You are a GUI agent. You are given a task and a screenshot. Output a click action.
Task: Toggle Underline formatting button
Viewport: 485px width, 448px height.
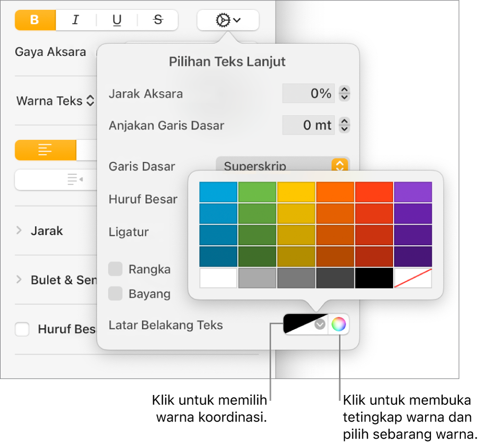(117, 20)
